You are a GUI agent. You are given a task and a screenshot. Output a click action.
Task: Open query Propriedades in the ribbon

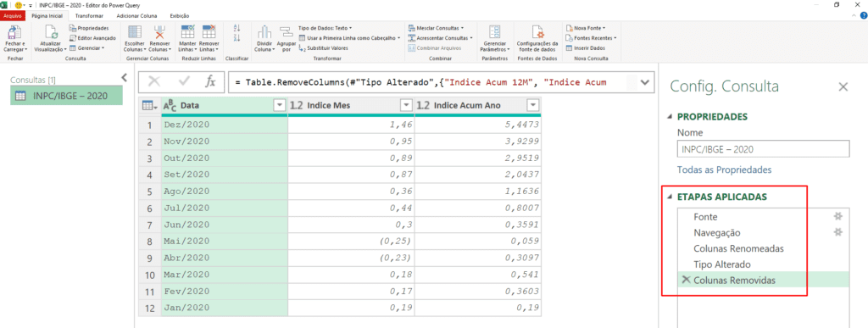pyautogui.click(x=89, y=28)
